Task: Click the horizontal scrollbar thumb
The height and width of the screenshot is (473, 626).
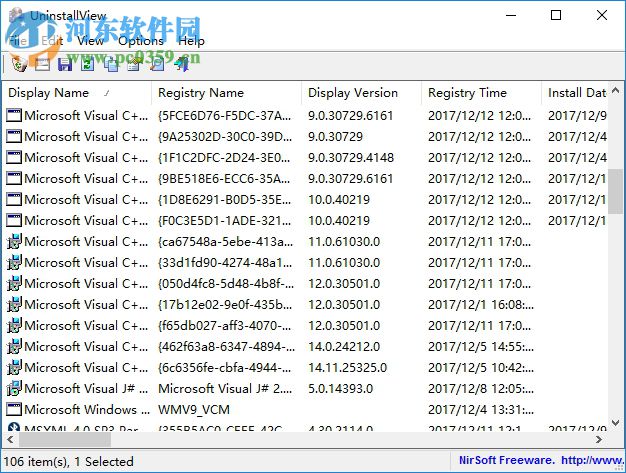Action: [x=65, y=439]
